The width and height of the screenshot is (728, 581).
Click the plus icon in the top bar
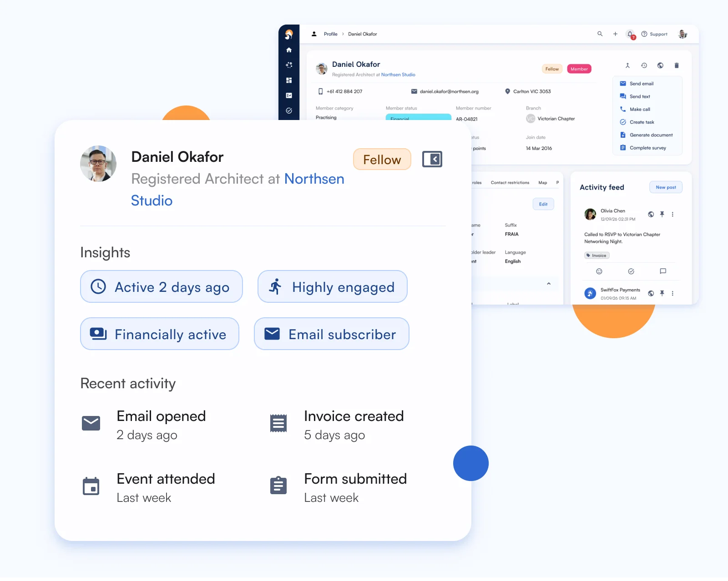pyautogui.click(x=615, y=34)
